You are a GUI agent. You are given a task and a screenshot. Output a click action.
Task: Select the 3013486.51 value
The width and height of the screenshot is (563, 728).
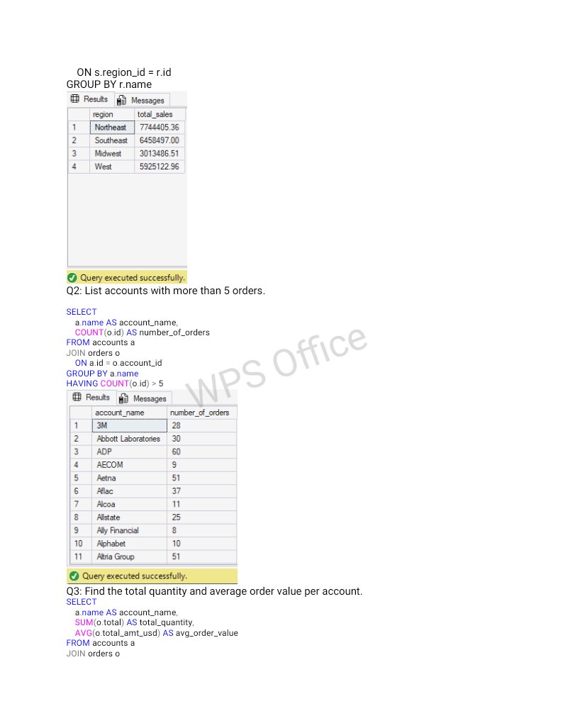pos(160,154)
